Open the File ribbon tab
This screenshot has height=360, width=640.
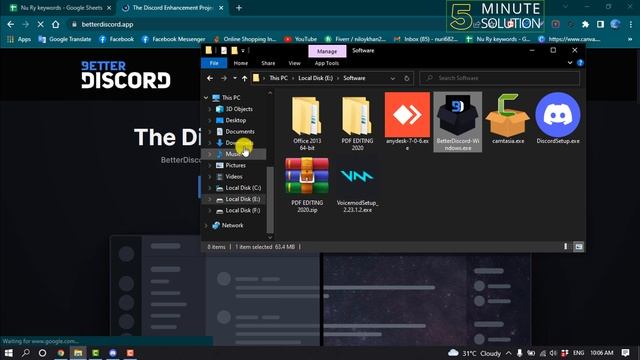click(x=214, y=63)
